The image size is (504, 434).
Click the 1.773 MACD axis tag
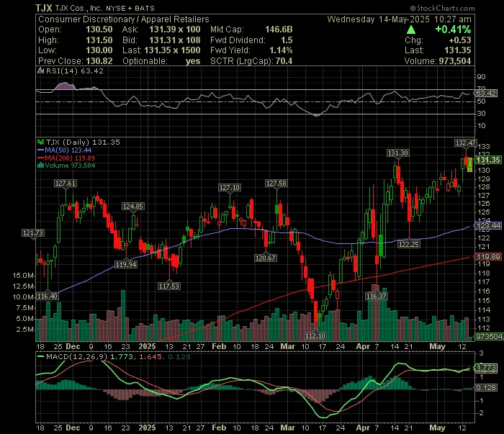486,367
